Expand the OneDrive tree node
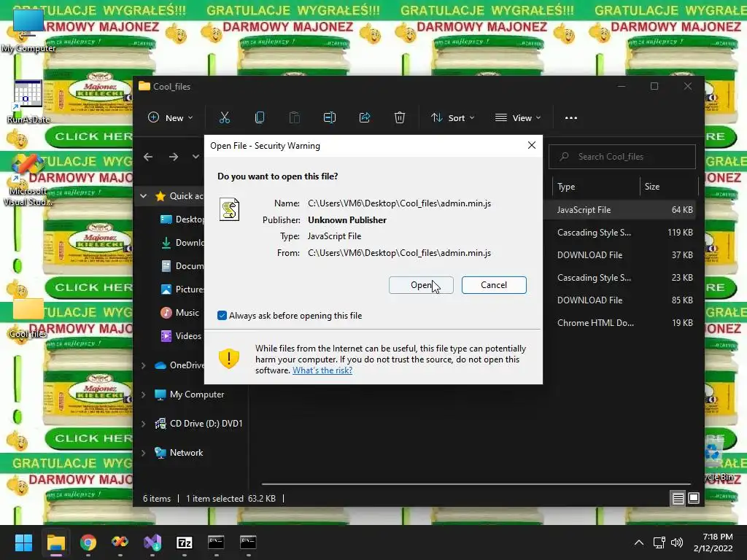The image size is (747, 560). 144,365
